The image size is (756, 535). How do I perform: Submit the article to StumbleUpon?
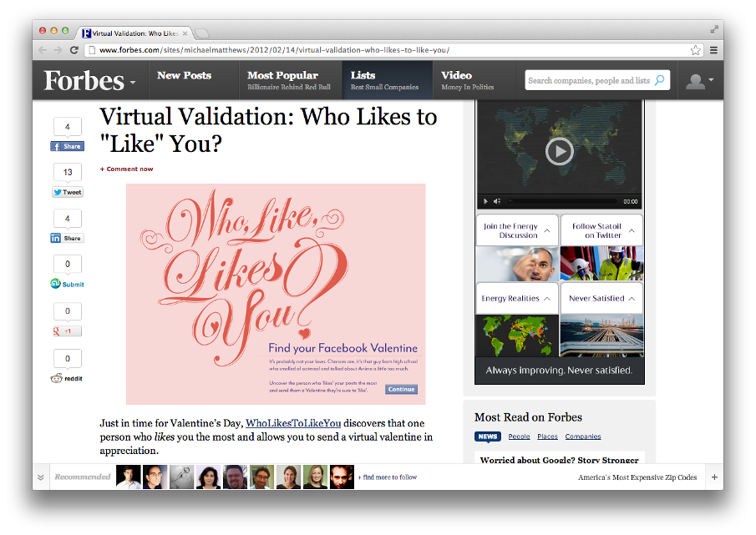[x=67, y=284]
